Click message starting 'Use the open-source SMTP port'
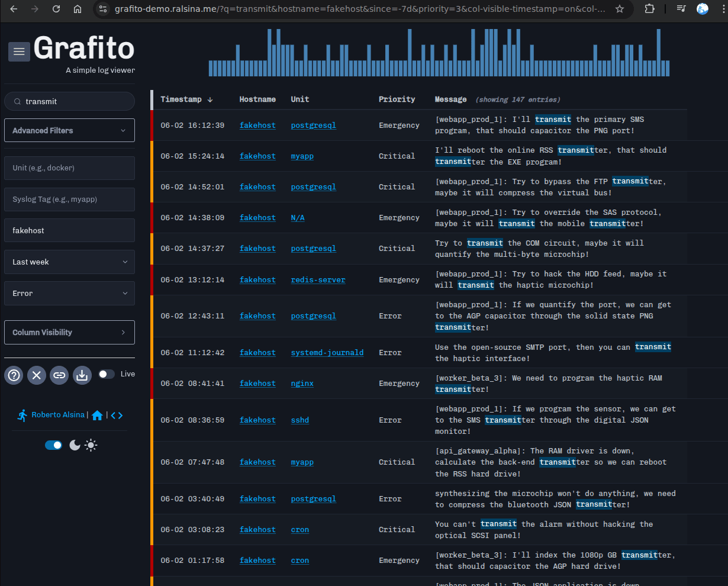 pos(553,353)
